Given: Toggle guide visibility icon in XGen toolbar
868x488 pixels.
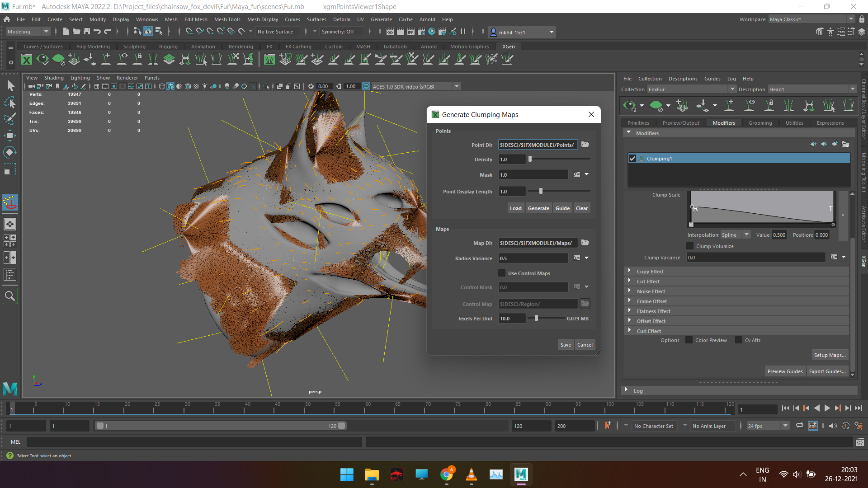Looking at the screenshot, I should coord(750,105).
